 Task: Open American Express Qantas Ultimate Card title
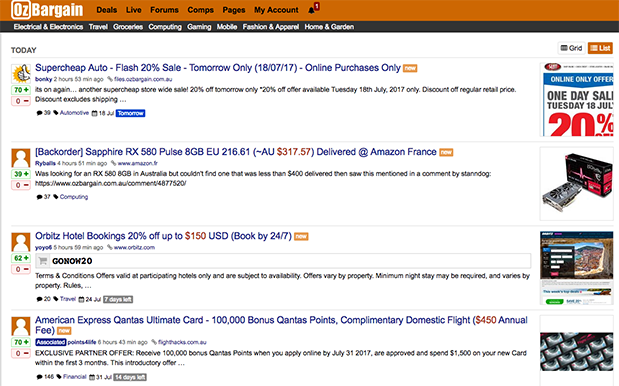pos(281,325)
